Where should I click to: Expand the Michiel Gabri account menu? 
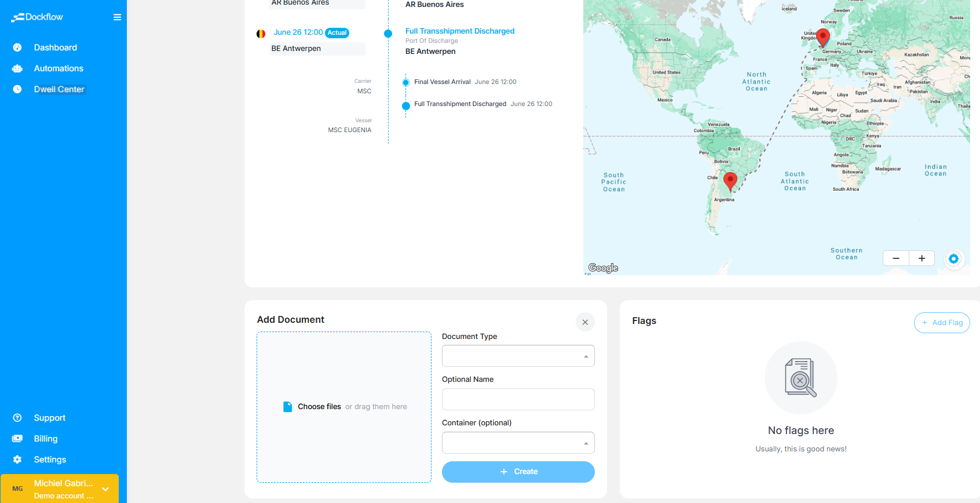(x=105, y=489)
